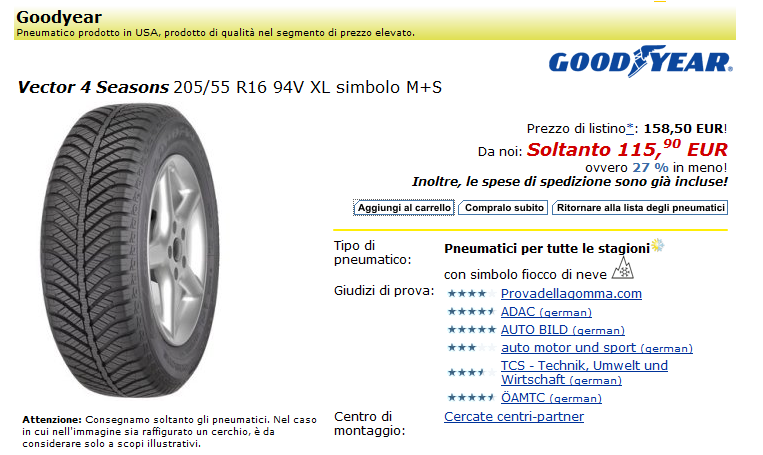Click the Cercate centri-partner link
The height and width of the screenshot is (455, 763).
pos(514,417)
